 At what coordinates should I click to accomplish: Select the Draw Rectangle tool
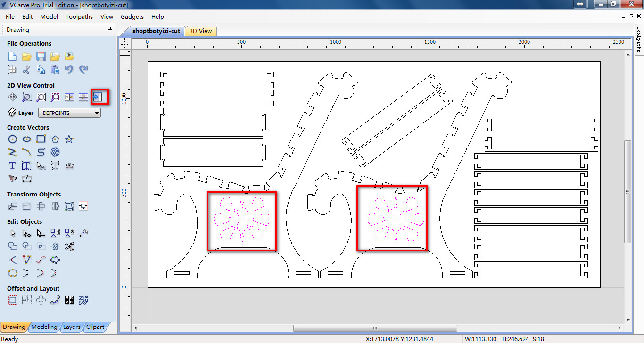click(x=41, y=139)
